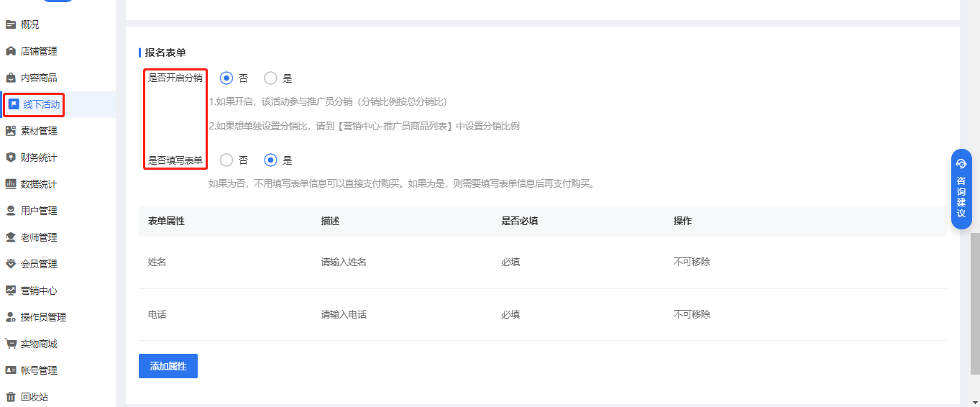Click the 内容商品 bag icon
980x407 pixels.
11,78
